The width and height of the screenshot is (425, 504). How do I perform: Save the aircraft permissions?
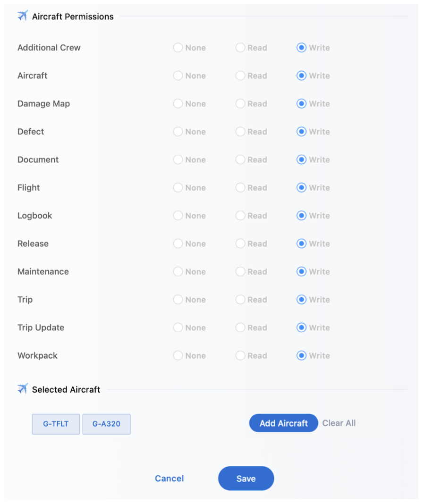coord(246,479)
